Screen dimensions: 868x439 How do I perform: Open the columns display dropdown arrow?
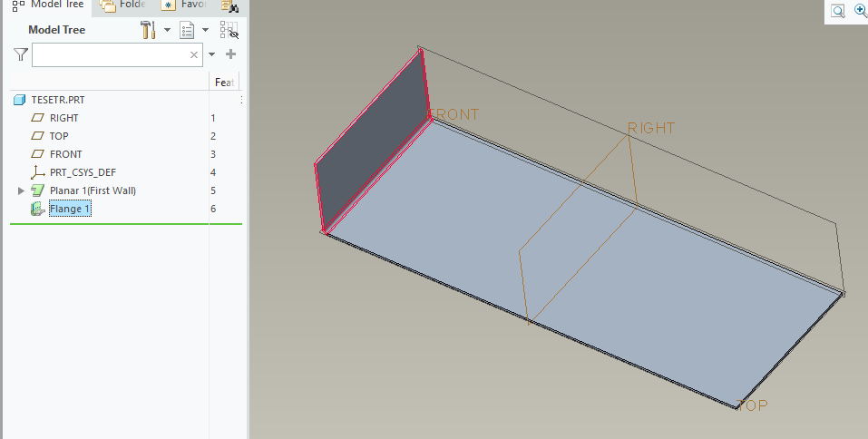click(x=206, y=30)
